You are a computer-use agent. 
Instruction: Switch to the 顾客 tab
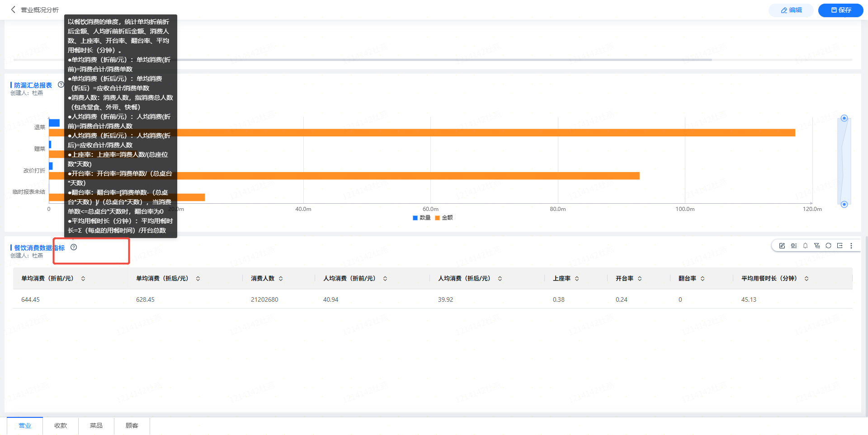tap(132, 426)
